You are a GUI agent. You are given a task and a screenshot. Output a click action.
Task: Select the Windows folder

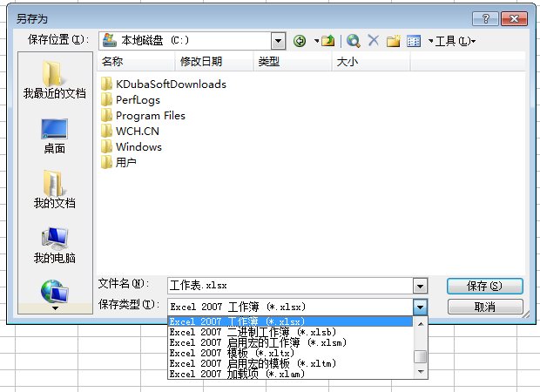point(132,146)
